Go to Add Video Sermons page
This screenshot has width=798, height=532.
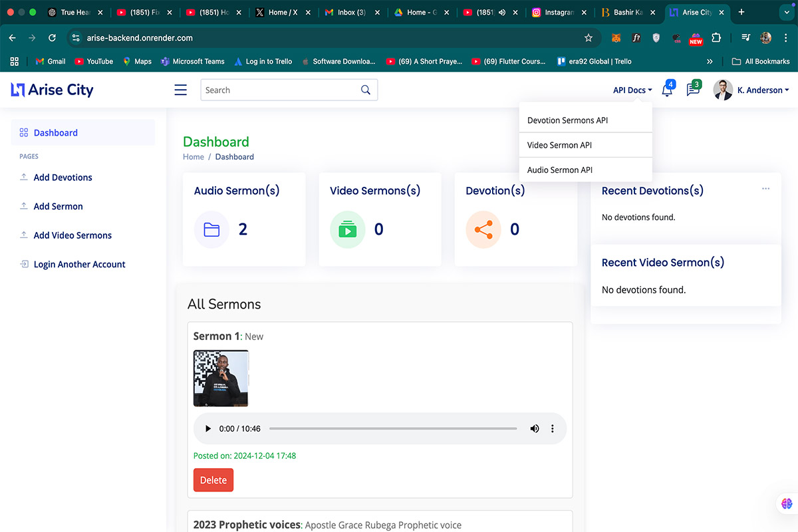(x=72, y=235)
